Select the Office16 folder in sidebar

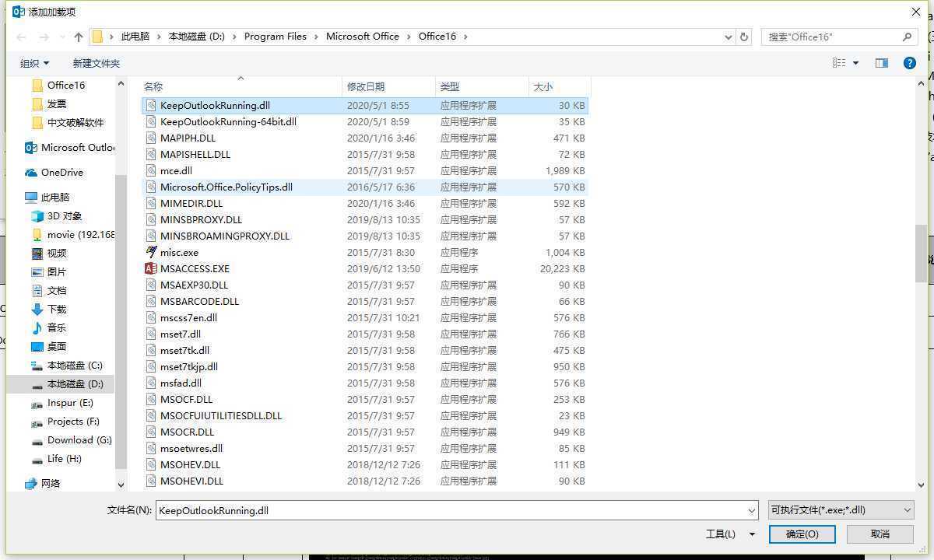(59, 85)
